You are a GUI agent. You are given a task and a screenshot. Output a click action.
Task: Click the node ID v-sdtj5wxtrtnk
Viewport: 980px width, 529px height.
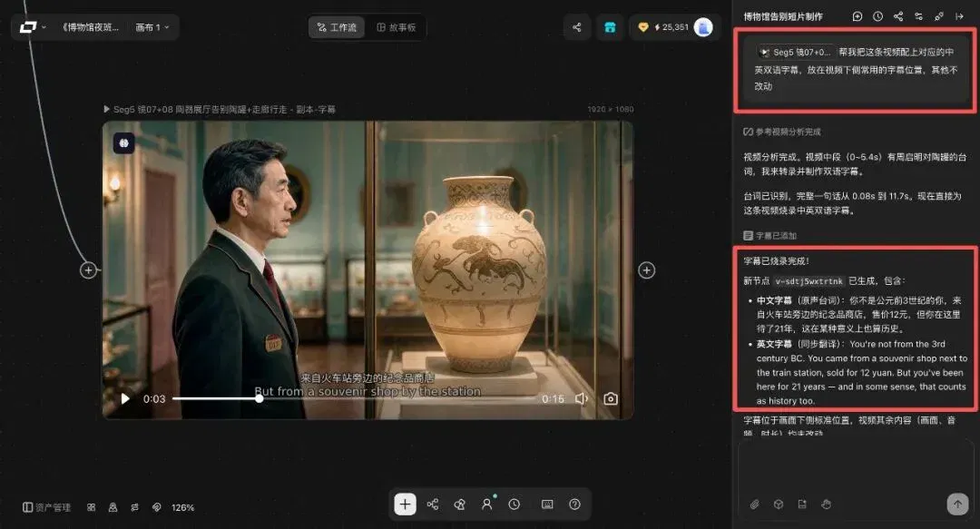pos(808,281)
